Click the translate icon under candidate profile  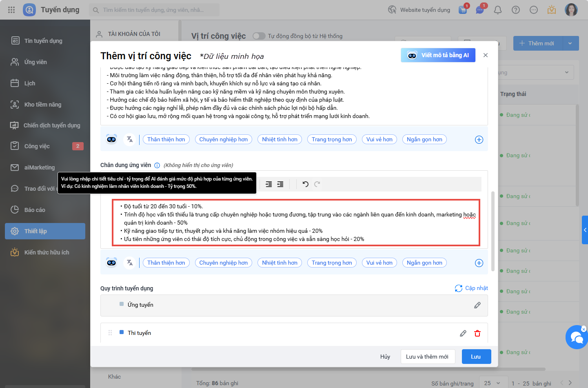click(x=130, y=263)
